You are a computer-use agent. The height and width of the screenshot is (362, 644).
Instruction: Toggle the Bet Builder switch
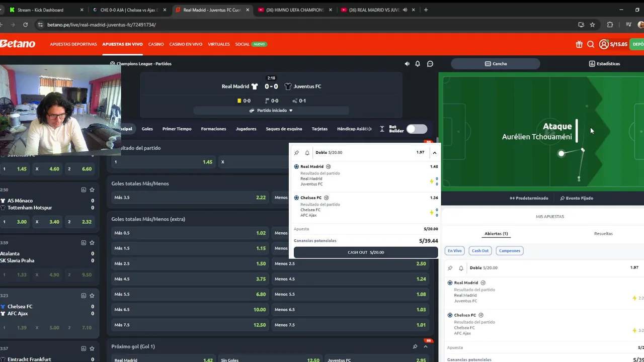[417, 129]
